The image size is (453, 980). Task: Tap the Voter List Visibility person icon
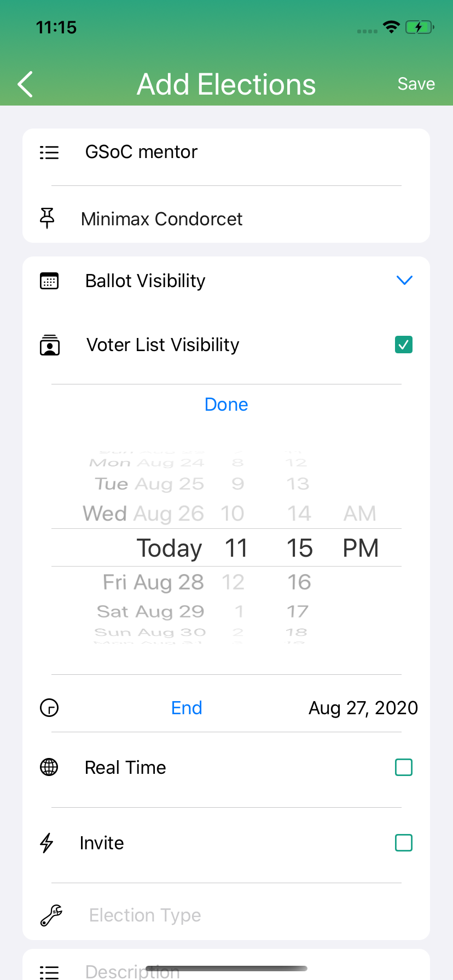tap(50, 346)
